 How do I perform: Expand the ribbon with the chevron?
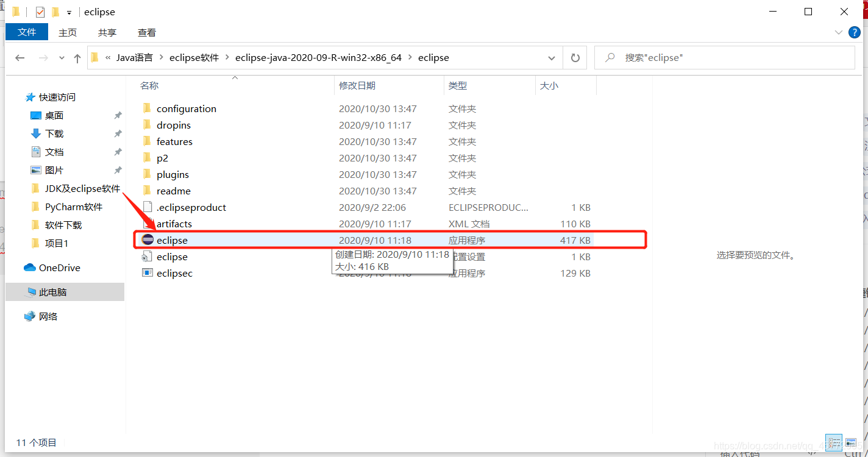point(838,32)
